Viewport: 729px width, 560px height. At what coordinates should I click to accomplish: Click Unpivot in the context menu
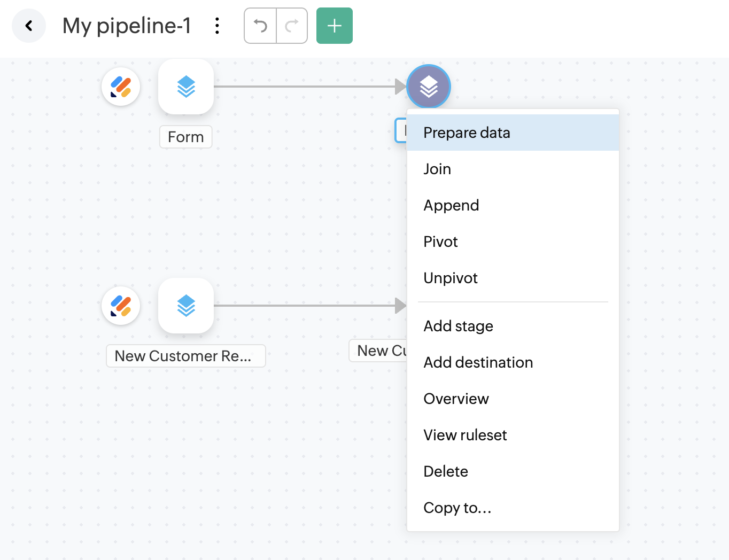tap(450, 278)
